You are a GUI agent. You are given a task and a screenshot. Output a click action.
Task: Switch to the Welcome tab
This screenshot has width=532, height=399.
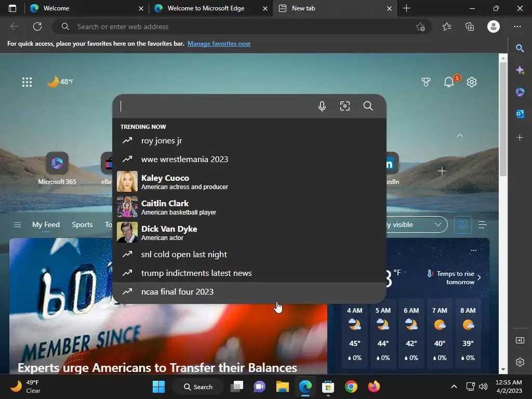86,8
